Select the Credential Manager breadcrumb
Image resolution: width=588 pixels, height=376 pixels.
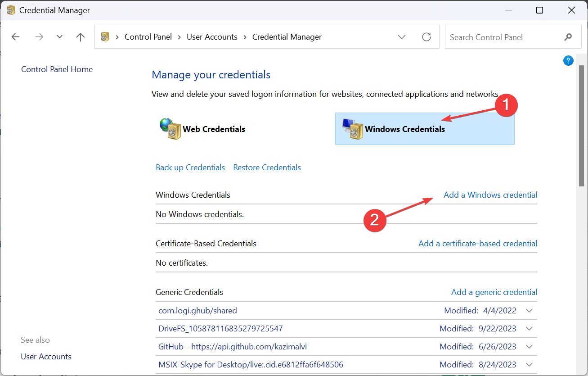pos(287,37)
